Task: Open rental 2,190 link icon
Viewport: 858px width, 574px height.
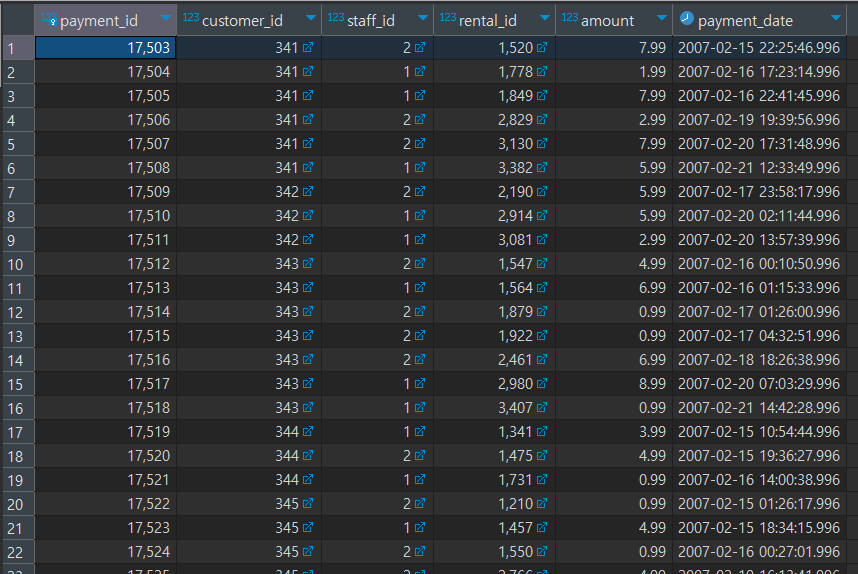Action: click(542, 192)
